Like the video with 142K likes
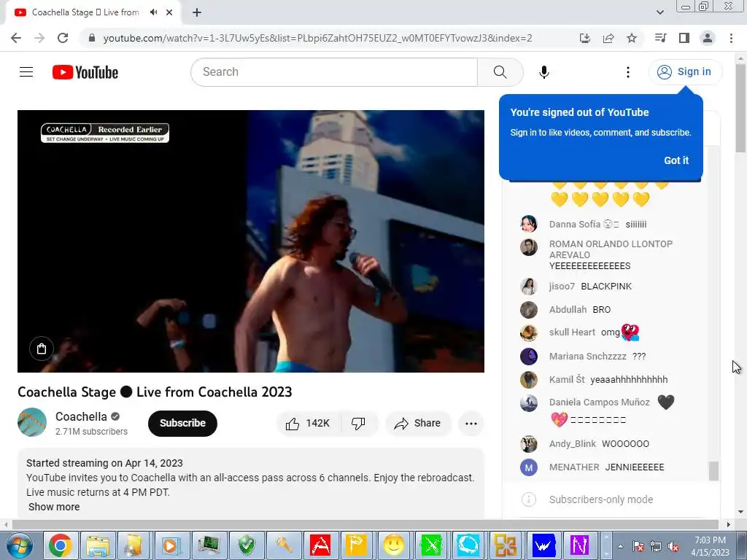Viewport: 747px width, 560px height. [309, 424]
